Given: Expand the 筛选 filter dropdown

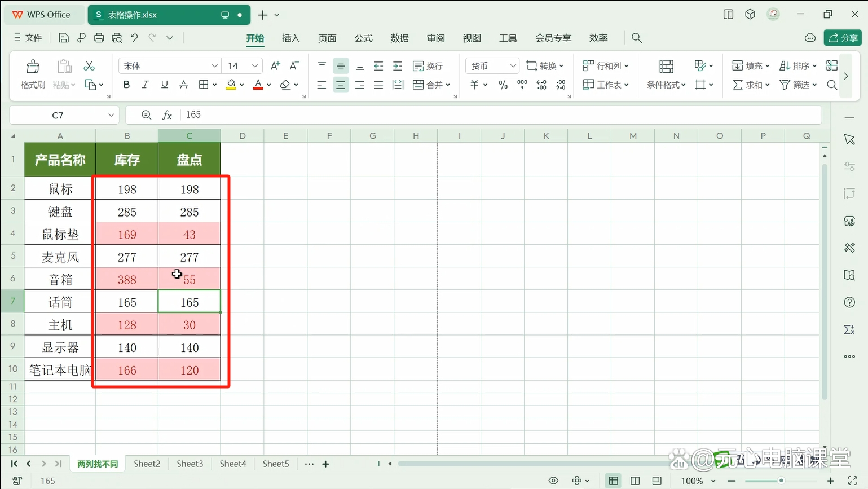Looking at the screenshot, I should click(x=814, y=85).
